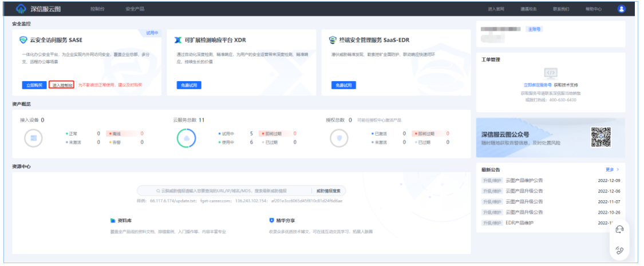Click the 工单管理 monitor icon
Viewport: 644px width, 266px height.
point(550,73)
